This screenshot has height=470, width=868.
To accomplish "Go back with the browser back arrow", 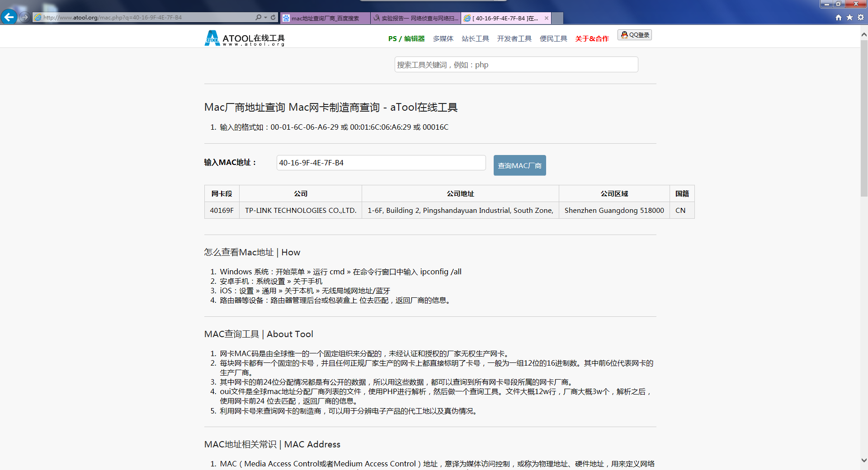I will tap(9, 17).
